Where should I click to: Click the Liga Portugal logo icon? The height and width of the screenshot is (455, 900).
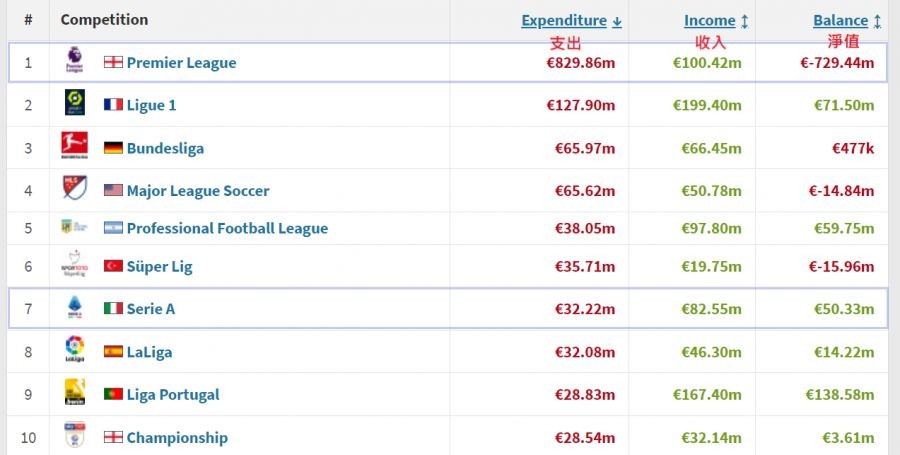75,393
